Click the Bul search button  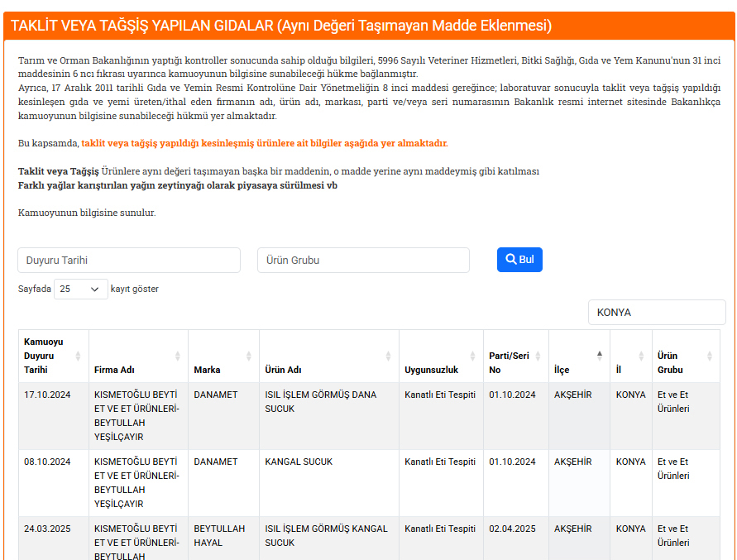[x=519, y=260]
